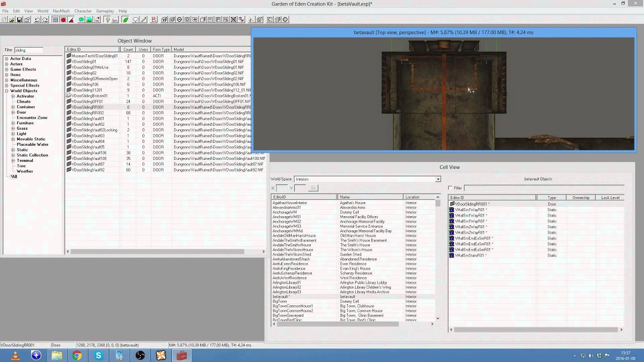The height and width of the screenshot is (362, 644).
Task: Open File Explorer from the taskbar
Action: 56,355
